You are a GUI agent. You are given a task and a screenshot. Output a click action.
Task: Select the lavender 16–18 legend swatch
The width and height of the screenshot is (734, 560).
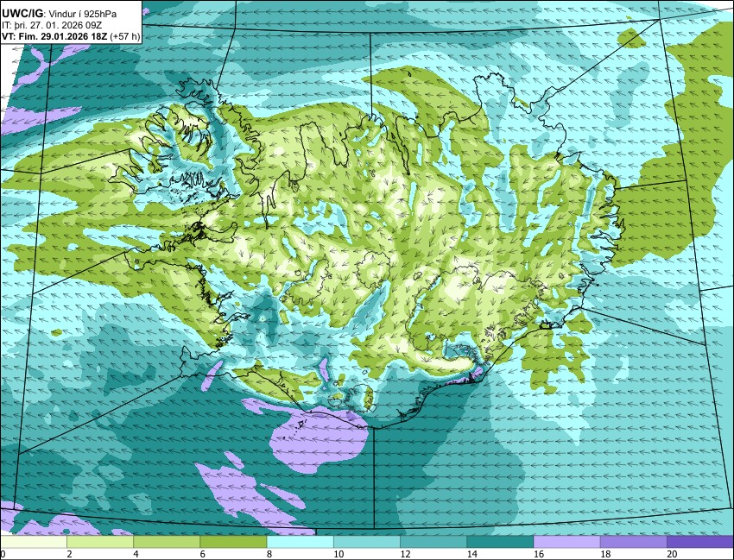(x=566, y=542)
